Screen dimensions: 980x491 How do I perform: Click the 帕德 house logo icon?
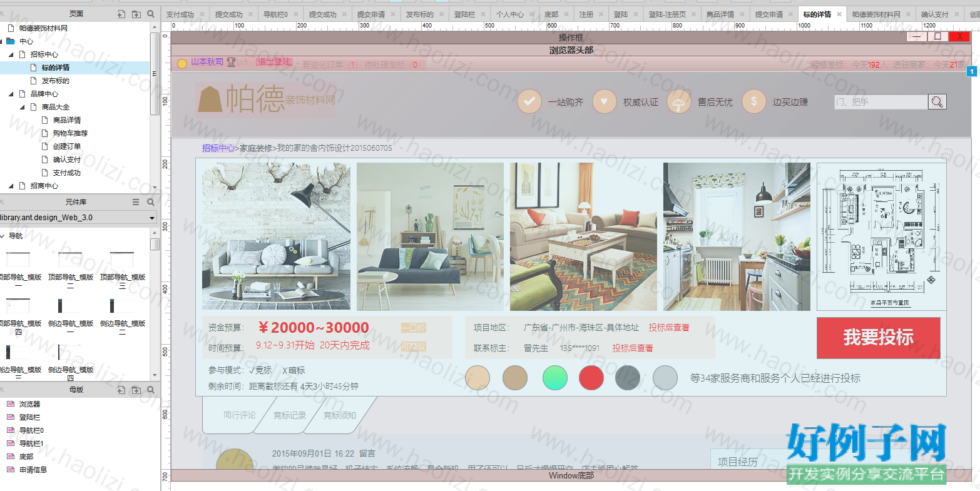(x=210, y=99)
